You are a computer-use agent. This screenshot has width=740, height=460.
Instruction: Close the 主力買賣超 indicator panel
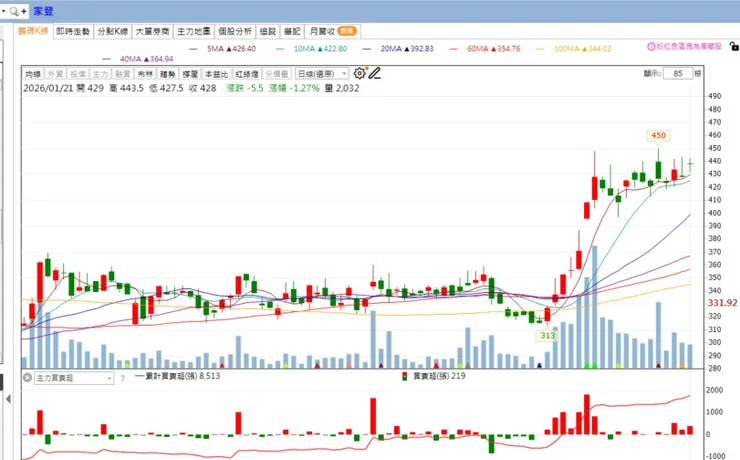27,377
